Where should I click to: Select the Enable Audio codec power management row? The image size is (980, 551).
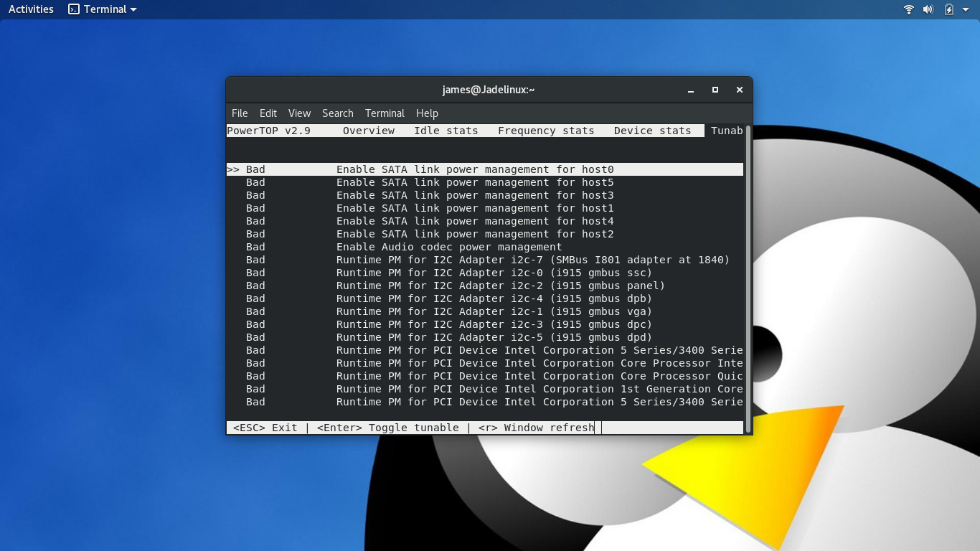[449, 247]
